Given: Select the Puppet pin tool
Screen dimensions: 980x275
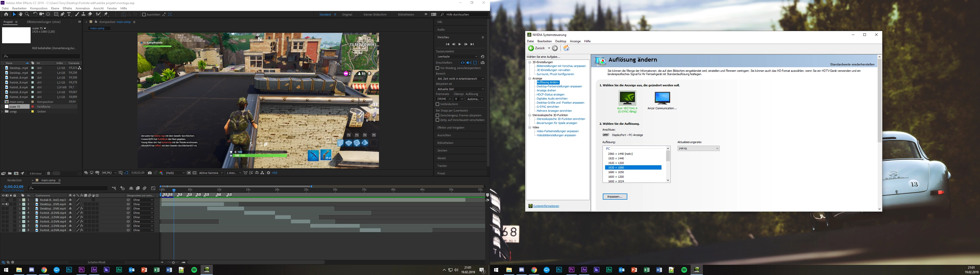Looking at the screenshot, I should (106, 15).
